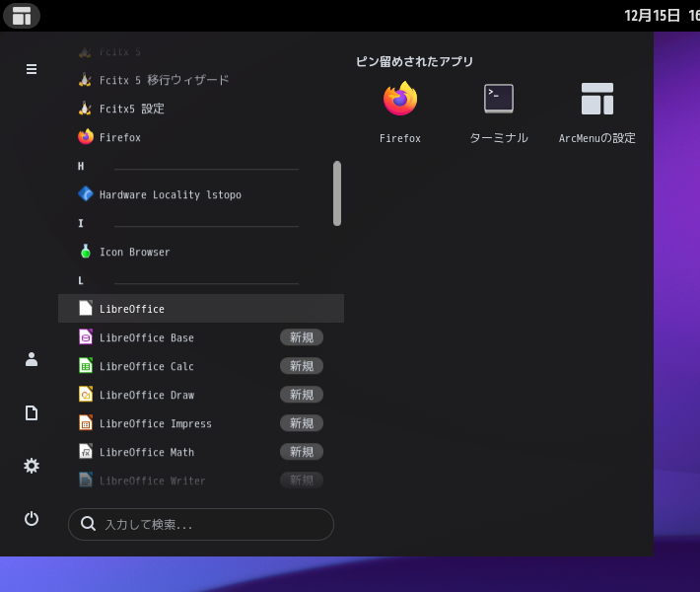
Task: Open settings gear icon in sidebar
Action: tap(32, 466)
